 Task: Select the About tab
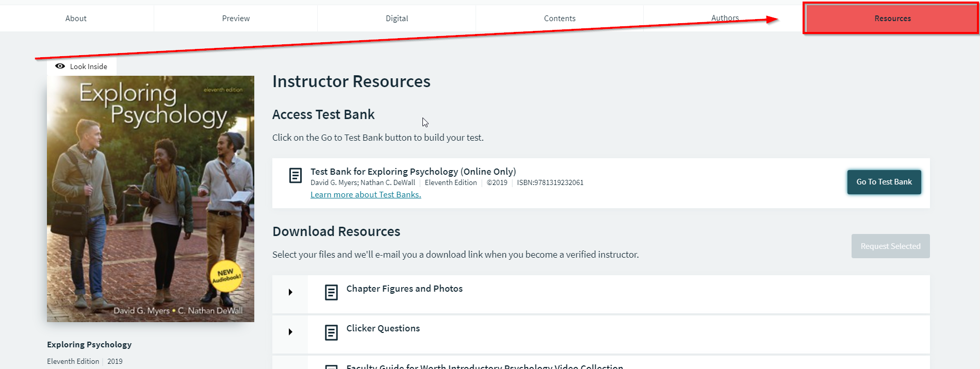[76, 18]
